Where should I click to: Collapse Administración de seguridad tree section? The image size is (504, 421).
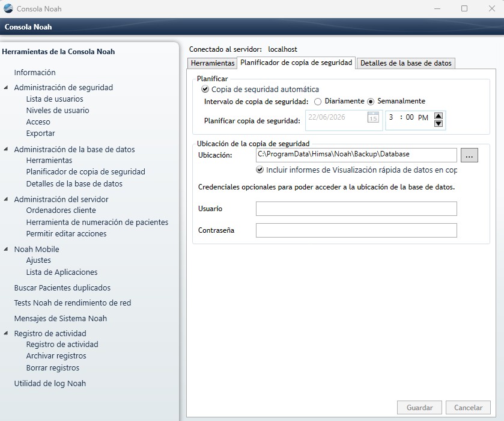(6, 87)
